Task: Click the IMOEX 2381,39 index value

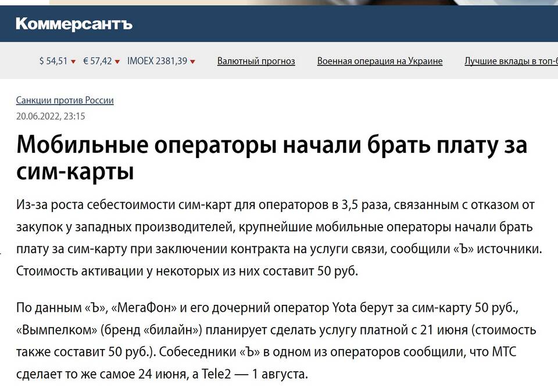Action: (x=158, y=61)
